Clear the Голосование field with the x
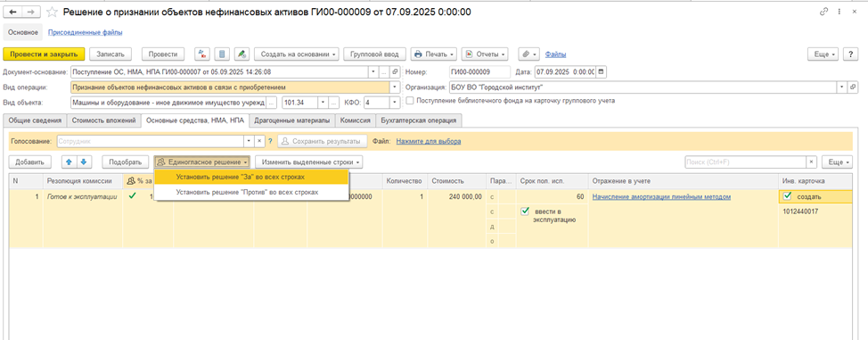The image size is (868, 340). [x=259, y=141]
